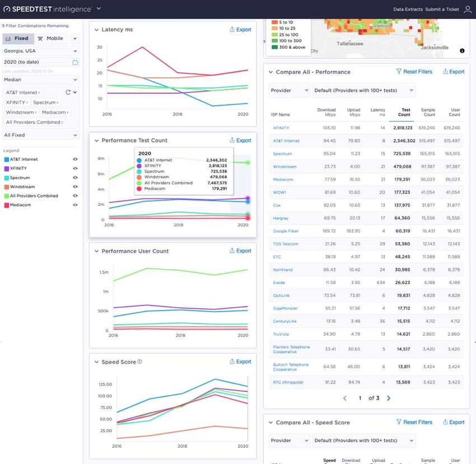Click the XFINITY purple legend swatch
Image resolution: width=476 pixels, height=464 pixels.
(6, 168)
